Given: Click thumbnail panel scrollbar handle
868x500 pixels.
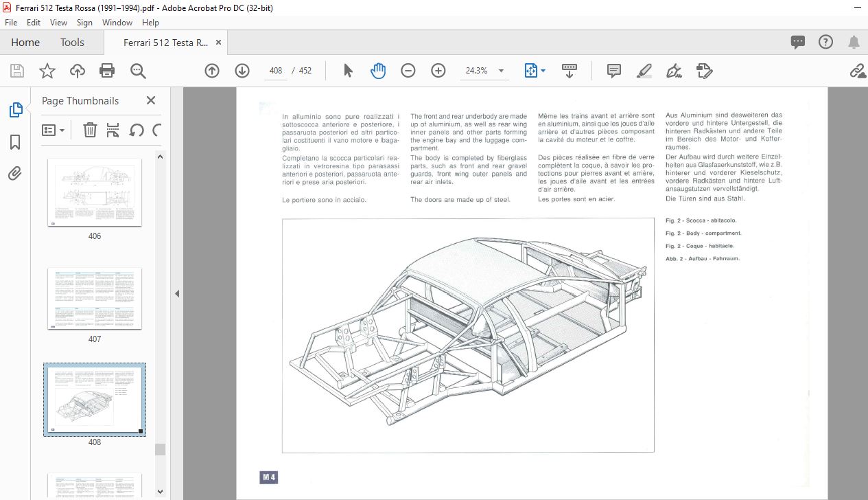Looking at the screenshot, I should pyautogui.click(x=160, y=449).
